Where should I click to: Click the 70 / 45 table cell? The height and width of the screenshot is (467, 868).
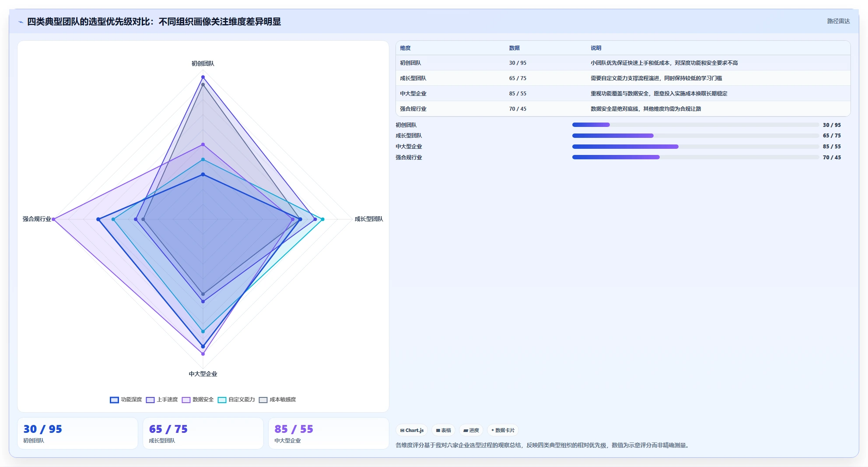tap(518, 109)
